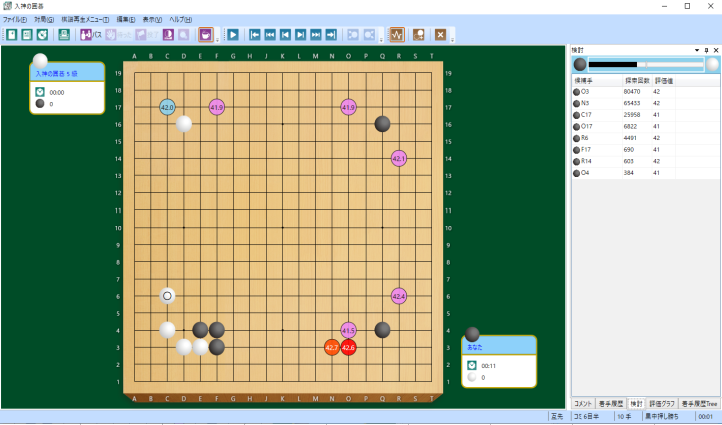This screenshot has height=425, width=722.
Task: Switch to the コメント tab
Action: pyautogui.click(x=584, y=403)
